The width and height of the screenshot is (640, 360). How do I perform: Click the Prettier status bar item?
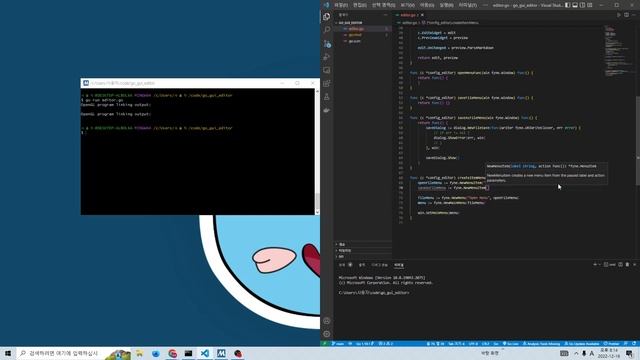click(611, 344)
